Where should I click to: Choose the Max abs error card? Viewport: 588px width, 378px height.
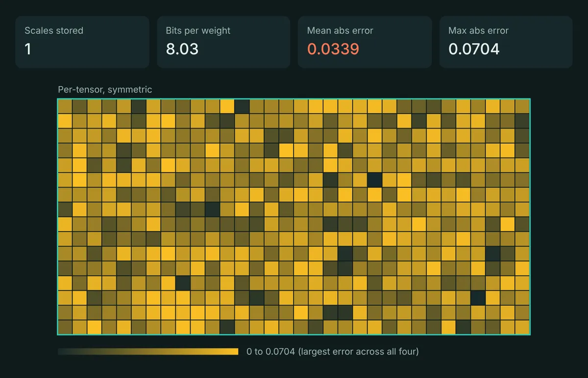pyautogui.click(x=506, y=42)
